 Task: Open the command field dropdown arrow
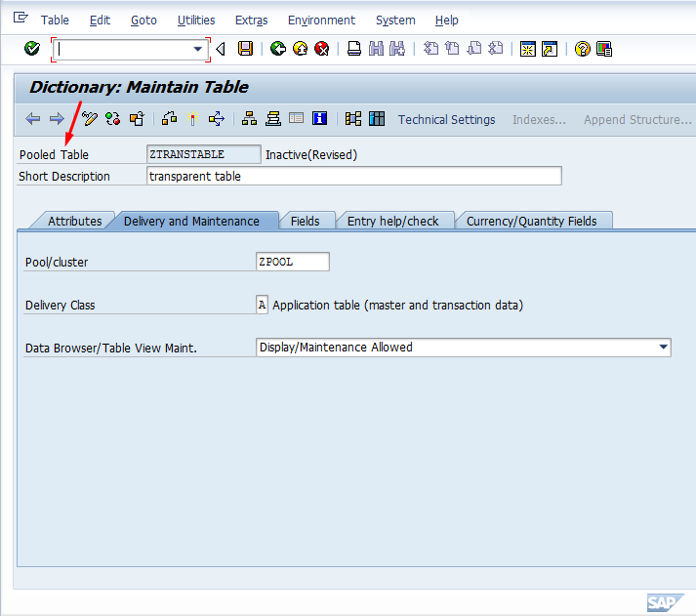point(197,49)
